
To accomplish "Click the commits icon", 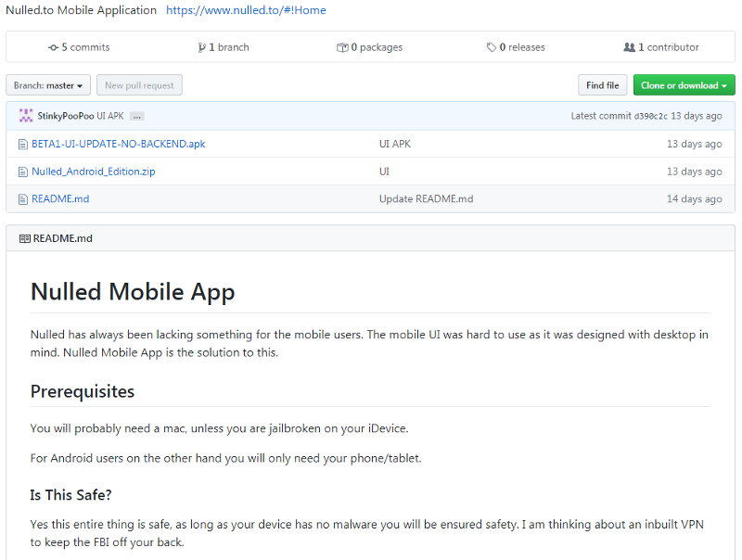I will (x=53, y=47).
